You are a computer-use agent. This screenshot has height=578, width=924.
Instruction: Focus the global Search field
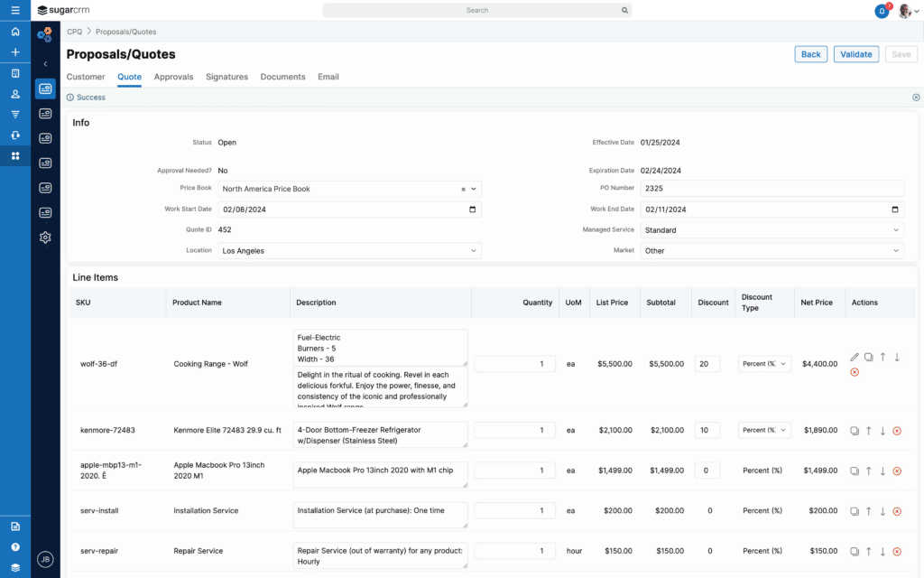(477, 10)
